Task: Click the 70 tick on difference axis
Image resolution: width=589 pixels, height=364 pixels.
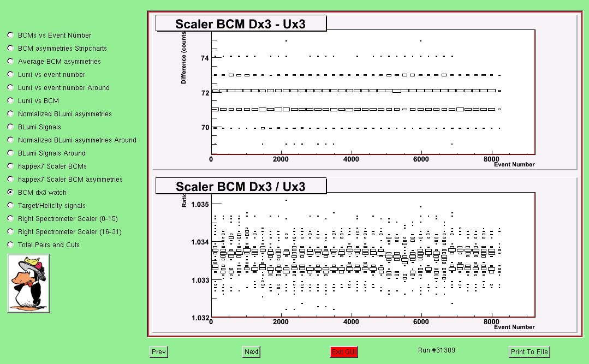Action: (205, 128)
